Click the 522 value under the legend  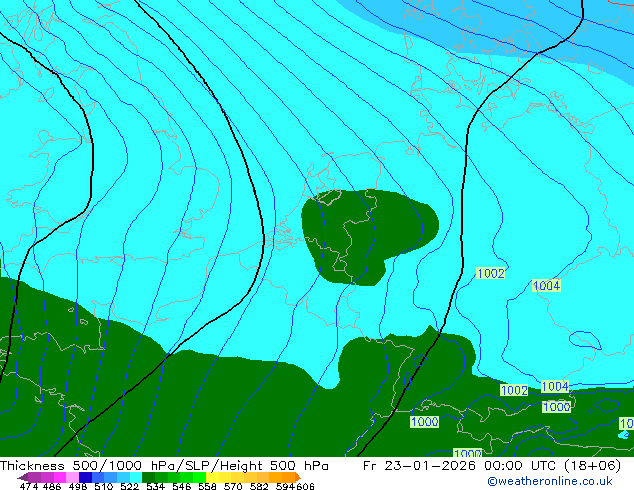pyautogui.click(x=129, y=486)
